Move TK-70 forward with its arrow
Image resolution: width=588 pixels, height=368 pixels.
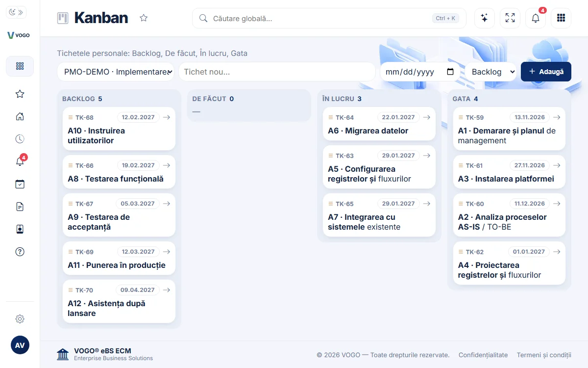(x=167, y=290)
